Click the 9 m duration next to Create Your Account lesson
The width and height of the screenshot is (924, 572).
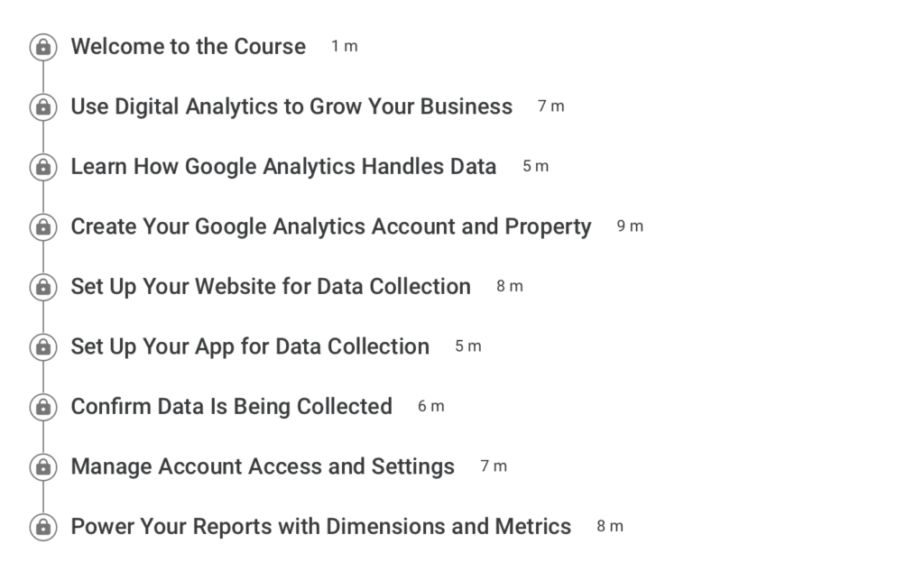[629, 226]
